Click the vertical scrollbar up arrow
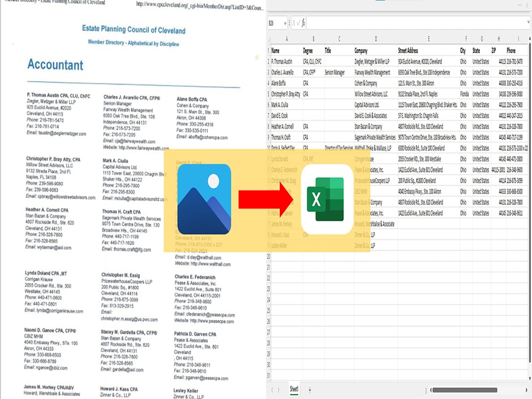This screenshot has height=399, width=532. (x=530, y=39)
